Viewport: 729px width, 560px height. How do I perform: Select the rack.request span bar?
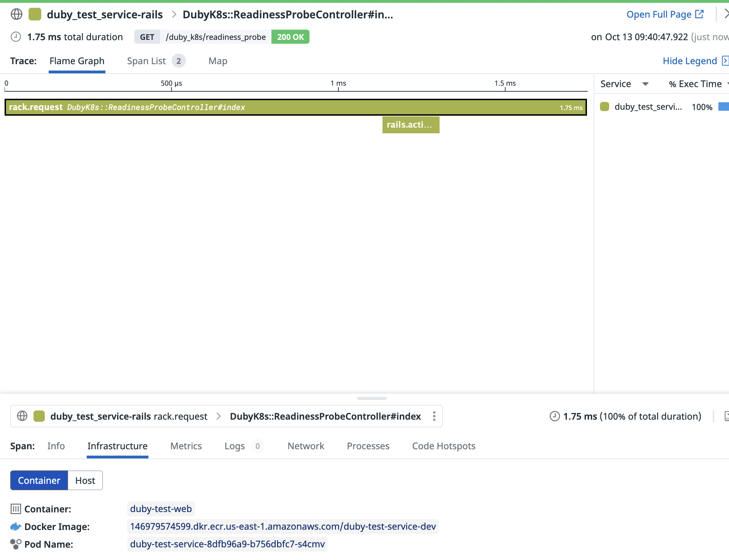coord(296,107)
